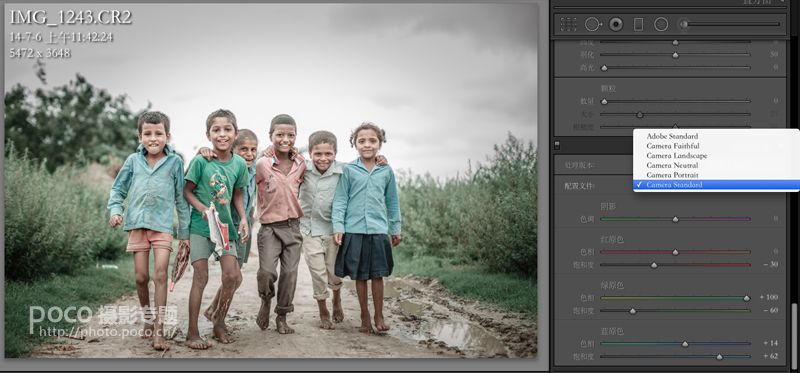Adjust the 阴影 色调 tint slider
The height and width of the screenshot is (373, 800).
point(675,219)
